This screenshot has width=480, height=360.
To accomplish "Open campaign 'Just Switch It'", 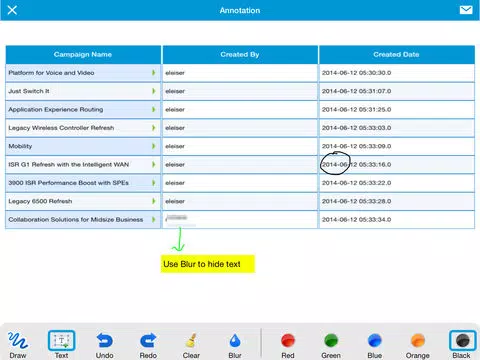I will tap(29, 91).
